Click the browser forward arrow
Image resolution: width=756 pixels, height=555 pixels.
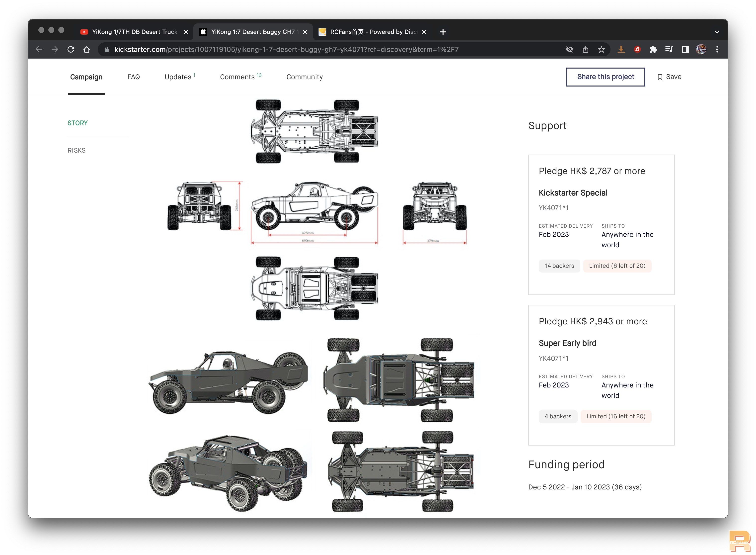(x=55, y=49)
